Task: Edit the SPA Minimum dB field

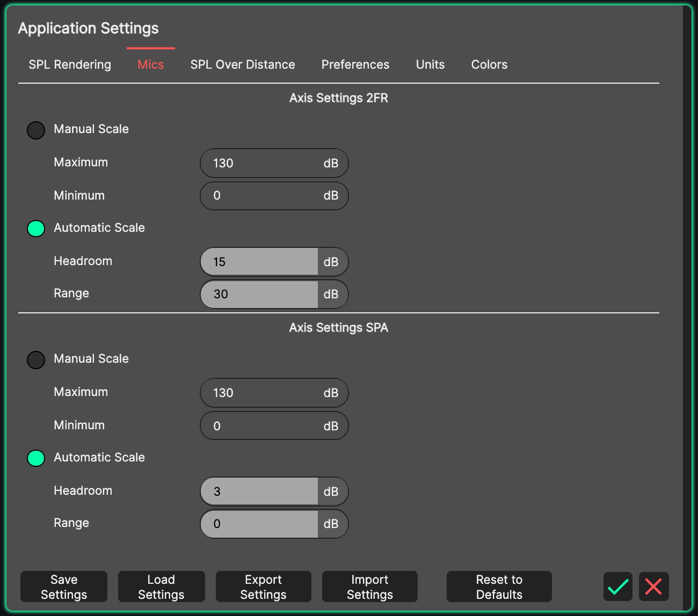Action: pos(274,426)
